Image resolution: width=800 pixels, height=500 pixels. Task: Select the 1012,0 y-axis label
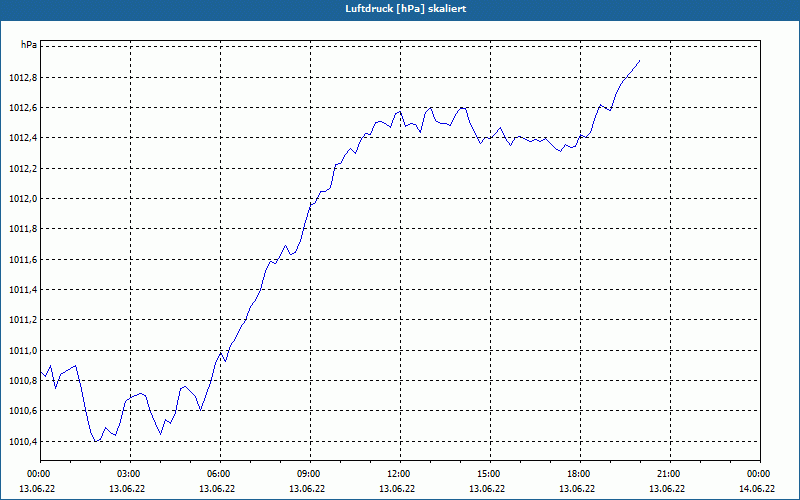23,198
